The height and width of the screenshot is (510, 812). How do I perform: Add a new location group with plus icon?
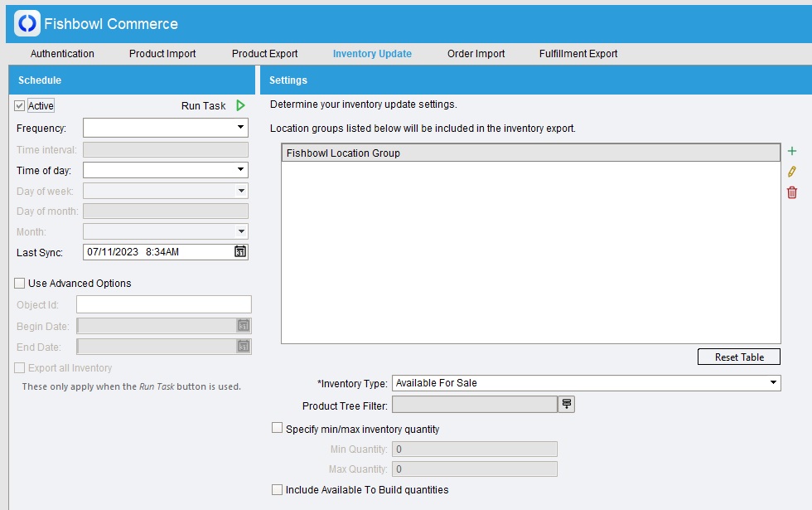[792, 151]
